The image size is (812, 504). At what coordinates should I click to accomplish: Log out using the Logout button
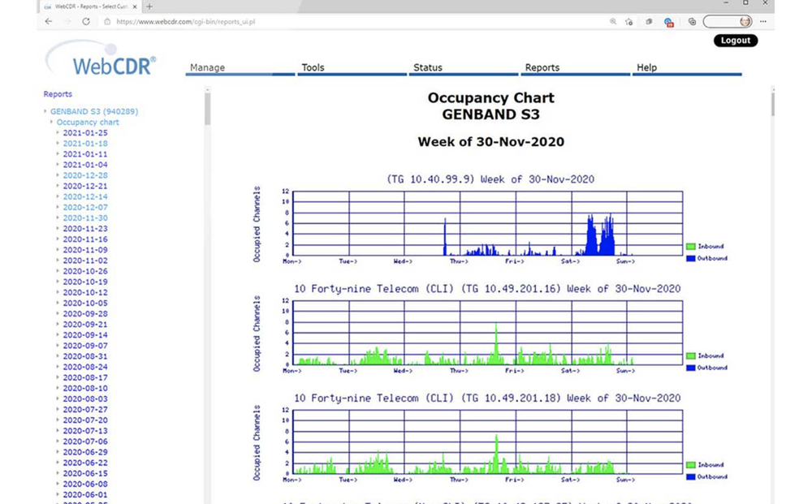tap(736, 41)
